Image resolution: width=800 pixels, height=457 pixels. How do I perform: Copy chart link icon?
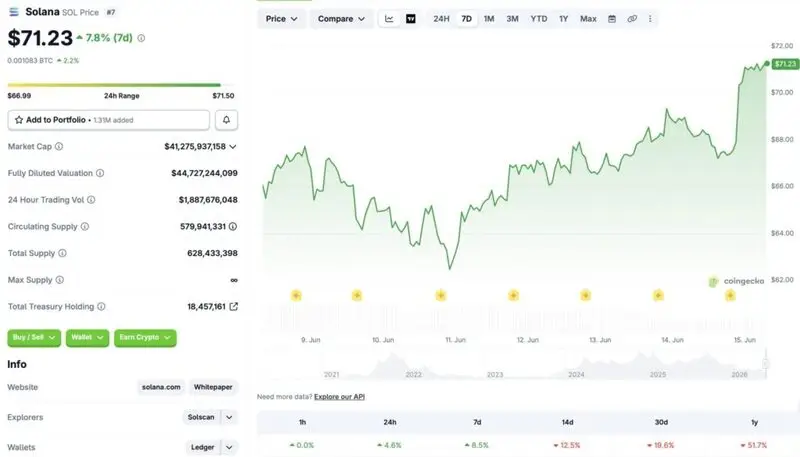click(x=632, y=19)
